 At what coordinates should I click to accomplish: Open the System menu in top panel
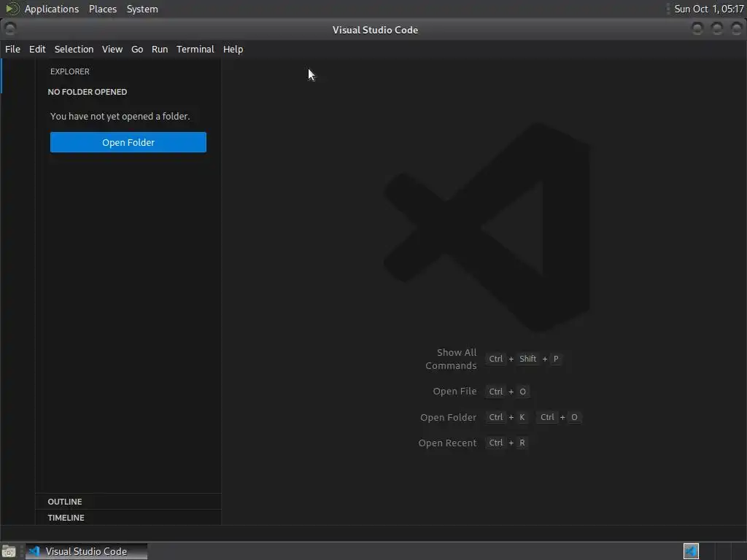tap(142, 9)
